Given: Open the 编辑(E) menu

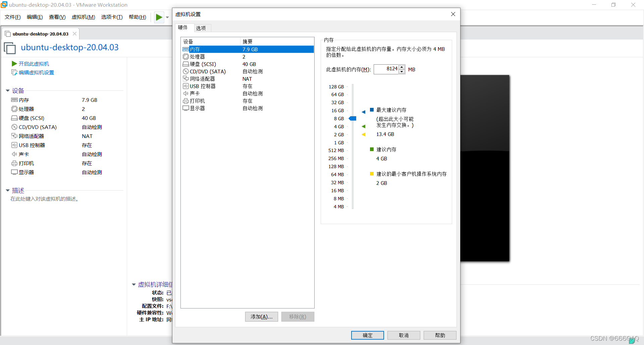Looking at the screenshot, I should coord(35,17).
